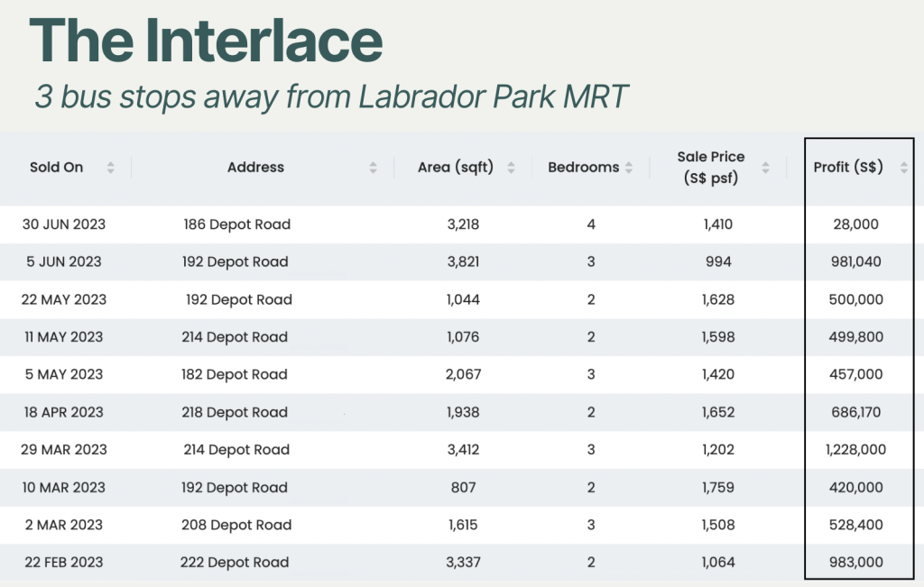The height and width of the screenshot is (587, 924).
Task: Click 214 Depot Road in the 29 MAR row
Action: (236, 451)
